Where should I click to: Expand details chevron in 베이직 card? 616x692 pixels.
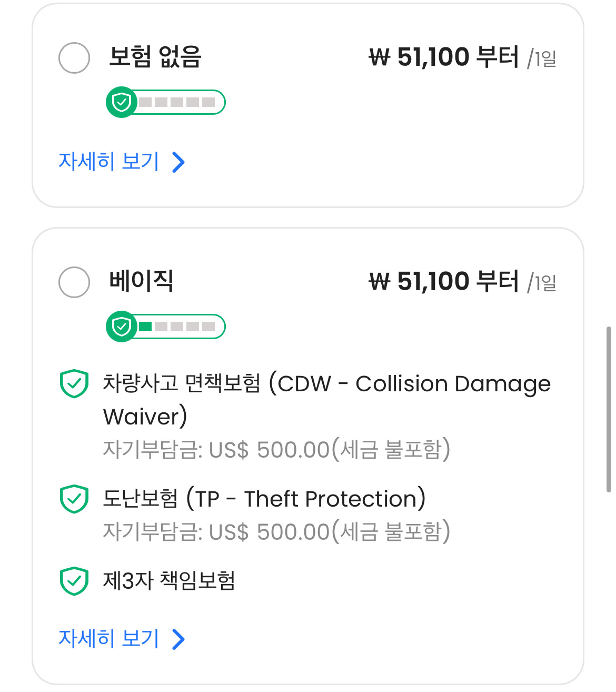(178, 639)
